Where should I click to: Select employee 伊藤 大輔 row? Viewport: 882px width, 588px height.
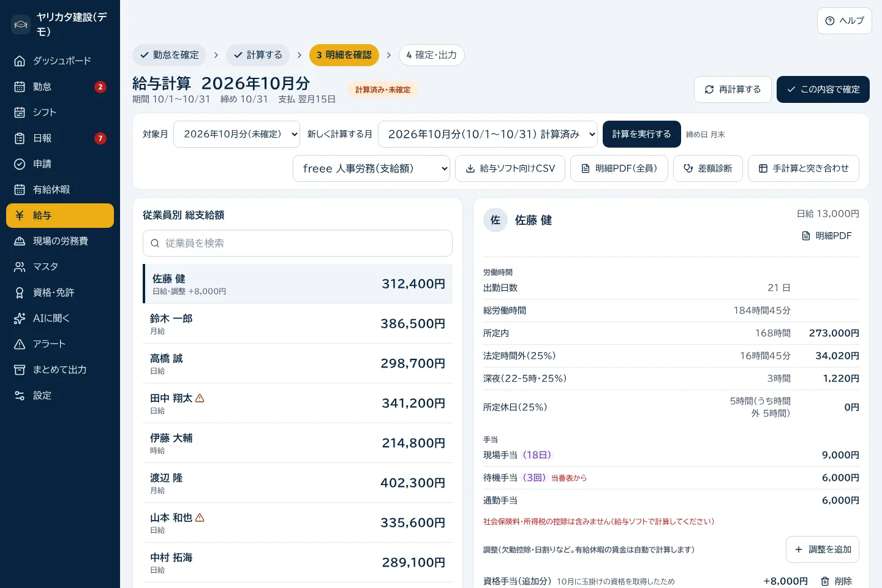click(x=298, y=443)
